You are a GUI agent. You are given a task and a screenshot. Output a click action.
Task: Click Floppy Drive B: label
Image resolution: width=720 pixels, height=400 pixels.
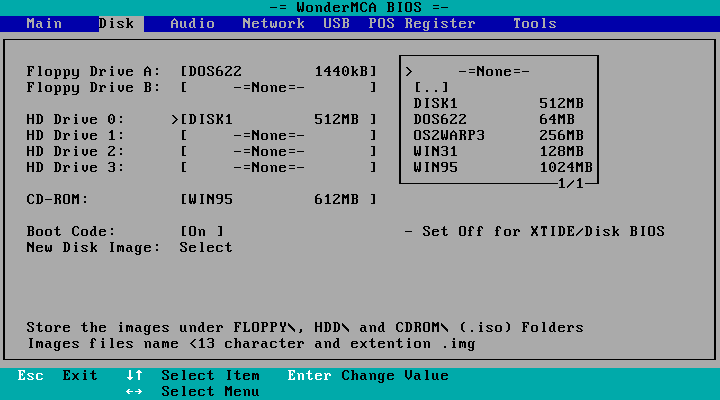(x=93, y=87)
